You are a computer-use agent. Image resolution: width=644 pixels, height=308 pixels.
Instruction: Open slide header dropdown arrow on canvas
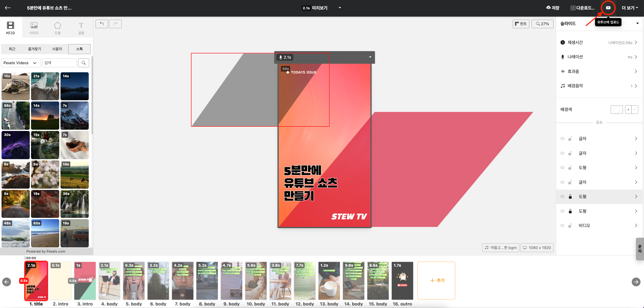point(370,57)
